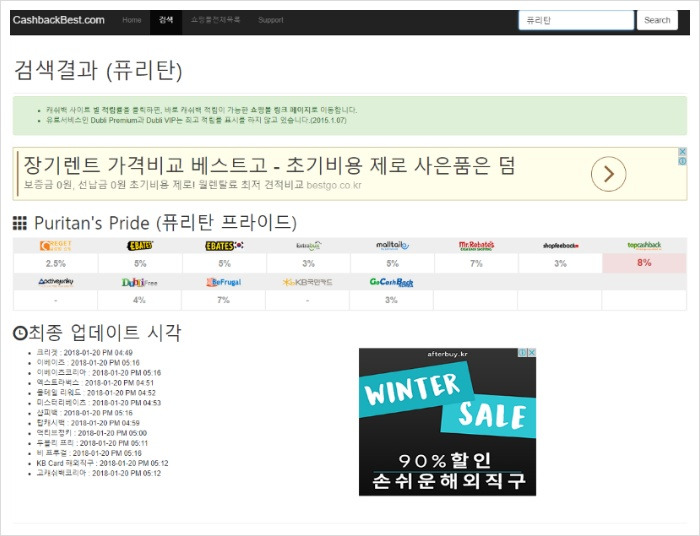Image resolution: width=700 pixels, height=536 pixels.
Task: Open the GoCashBack logo
Action: pos(391,283)
